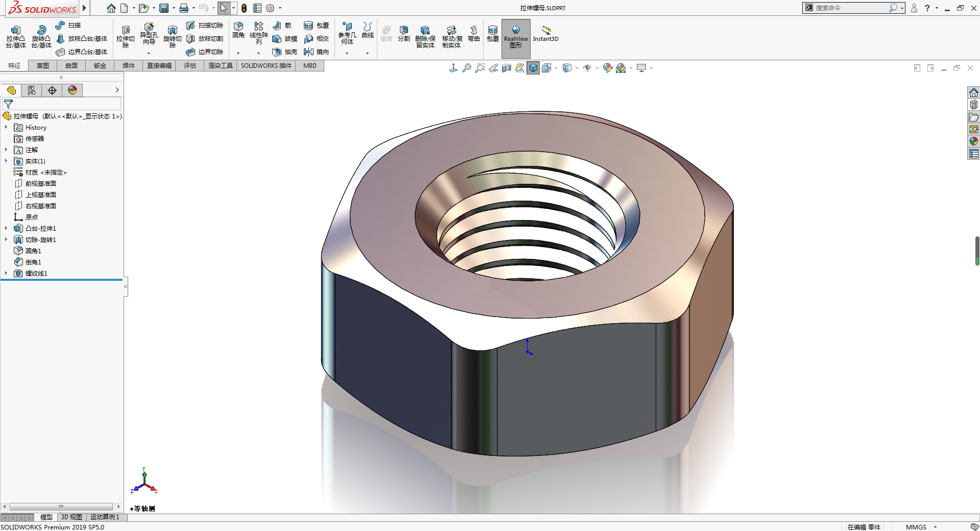Click the 3D 视图 bottom tab
The height and width of the screenshot is (531, 980).
coord(71,517)
